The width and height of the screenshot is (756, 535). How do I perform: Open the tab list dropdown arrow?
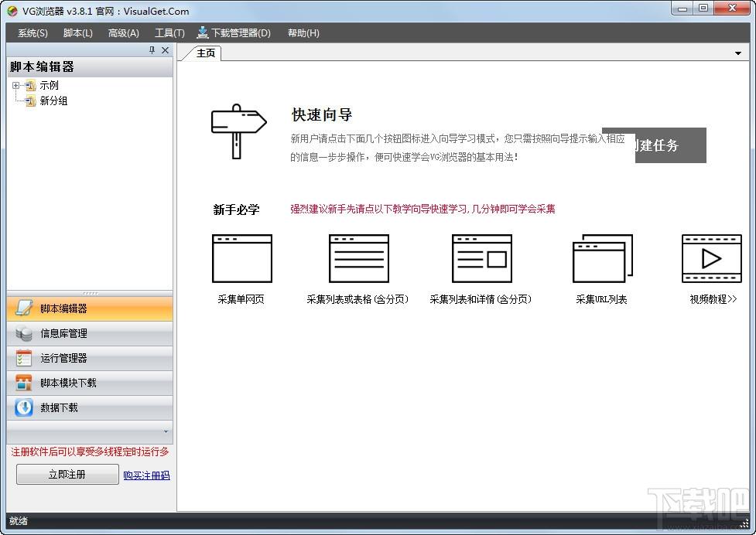tap(737, 53)
